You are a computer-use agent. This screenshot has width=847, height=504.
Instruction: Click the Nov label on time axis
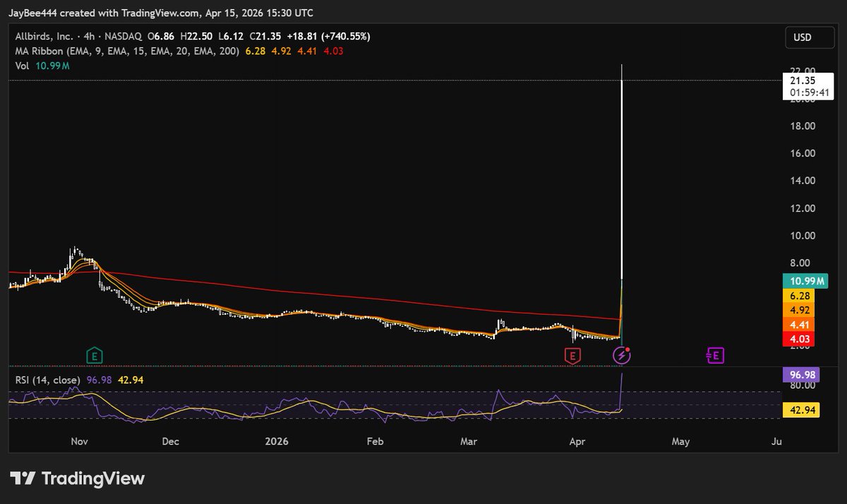78,442
